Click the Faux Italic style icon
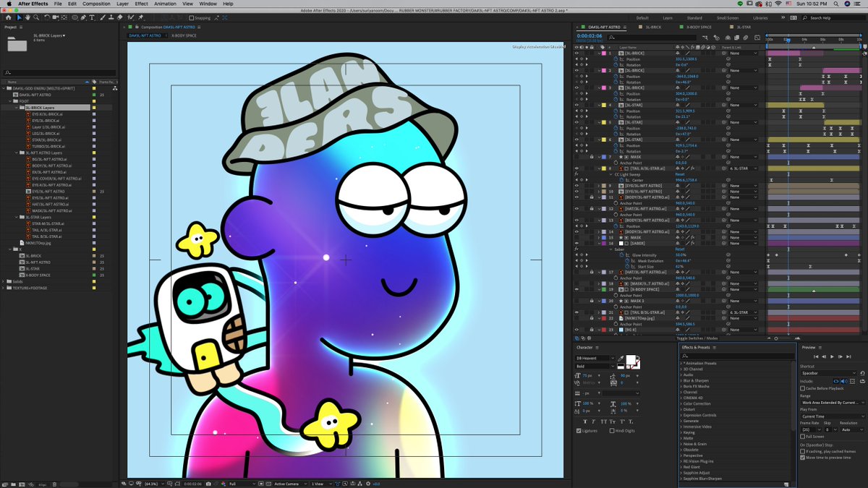The width and height of the screenshot is (868, 488). tap(593, 421)
